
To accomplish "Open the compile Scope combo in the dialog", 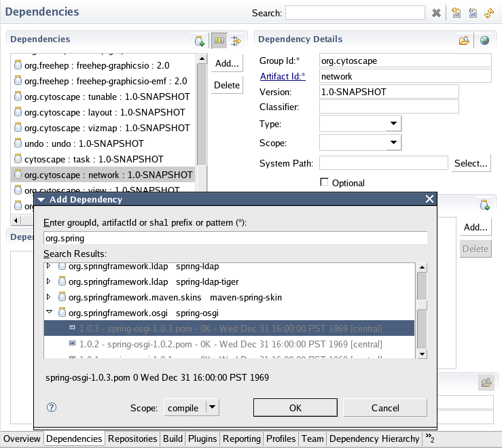I will coord(213,408).
